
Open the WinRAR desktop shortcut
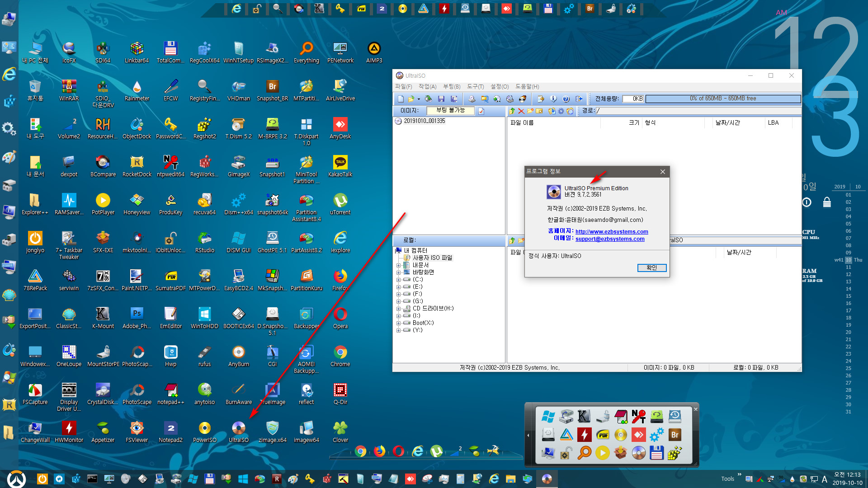tap(69, 90)
